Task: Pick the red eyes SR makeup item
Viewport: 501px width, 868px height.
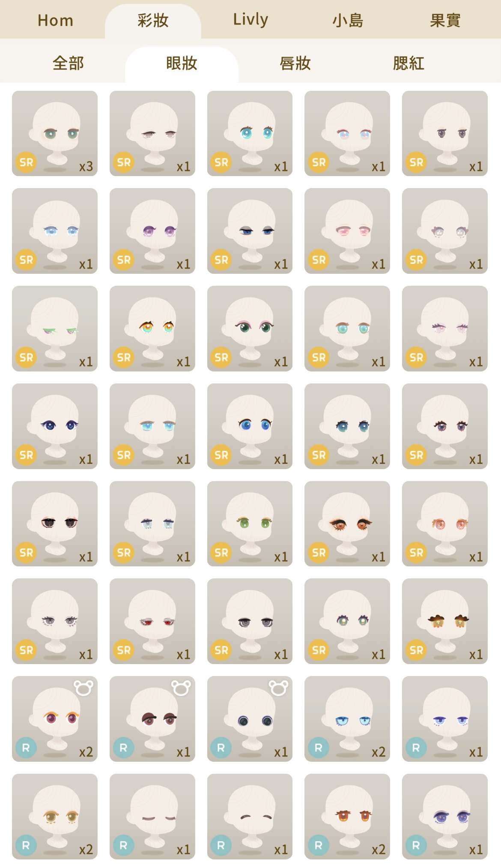Action: coord(152,621)
